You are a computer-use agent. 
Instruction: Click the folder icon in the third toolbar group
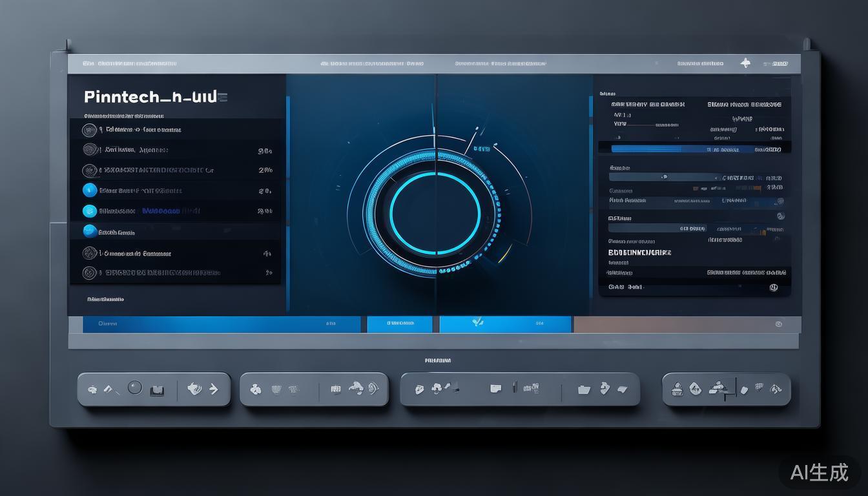pos(584,389)
